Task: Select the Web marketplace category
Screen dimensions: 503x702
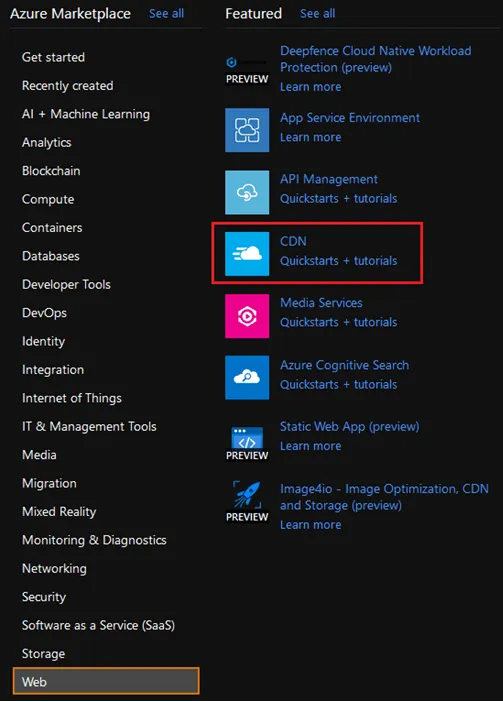Action: [x=106, y=681]
